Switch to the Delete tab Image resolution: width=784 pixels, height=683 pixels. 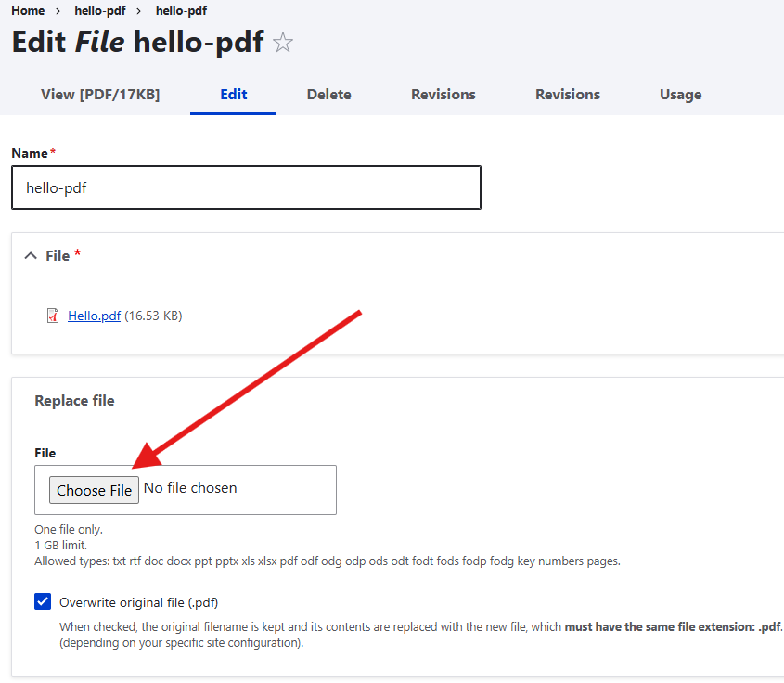tap(328, 94)
